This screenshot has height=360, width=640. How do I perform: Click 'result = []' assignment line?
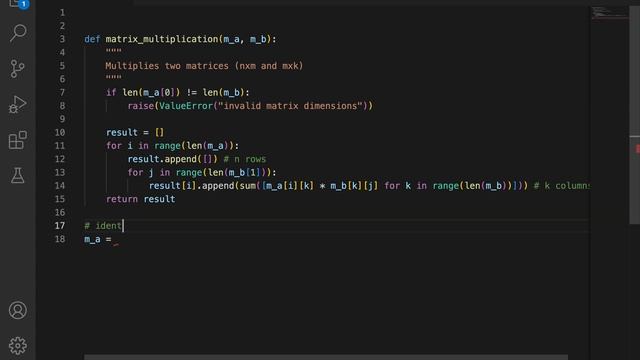(135, 133)
